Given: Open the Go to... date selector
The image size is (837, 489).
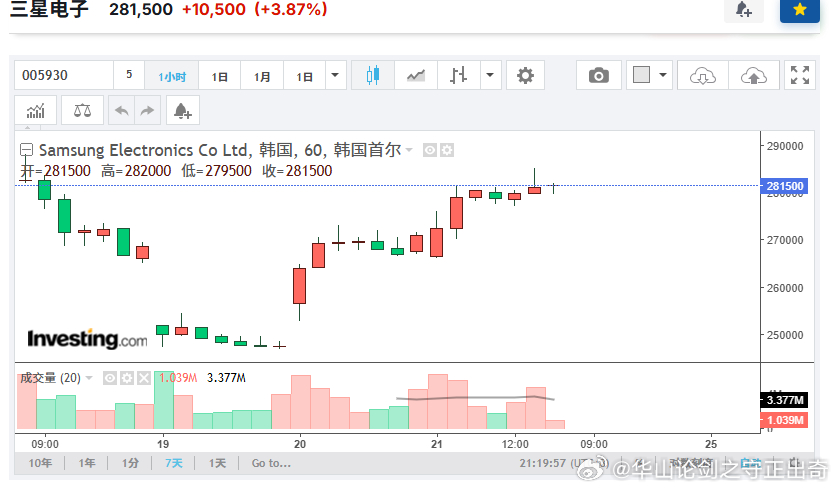Looking at the screenshot, I should (x=271, y=463).
